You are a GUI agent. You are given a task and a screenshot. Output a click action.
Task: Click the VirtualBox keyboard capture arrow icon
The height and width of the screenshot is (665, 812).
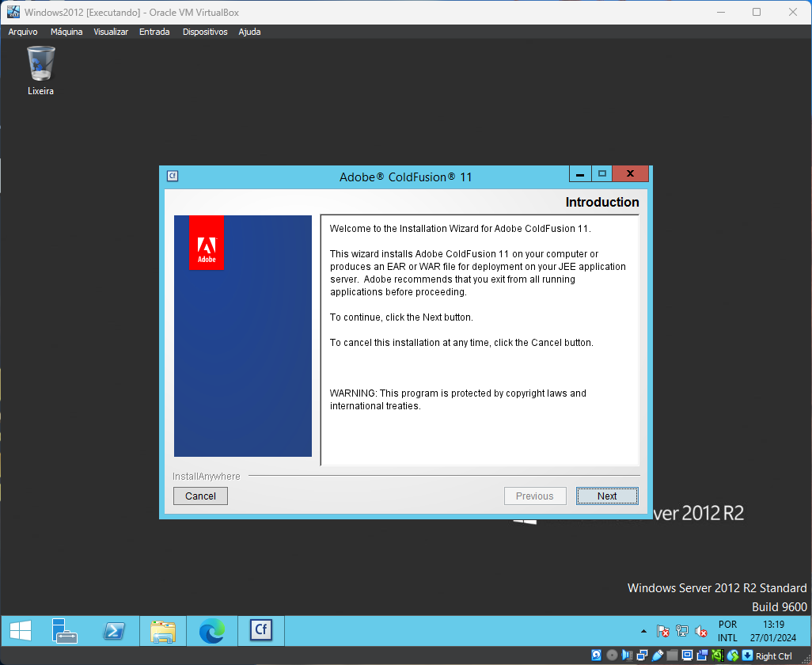click(747, 655)
